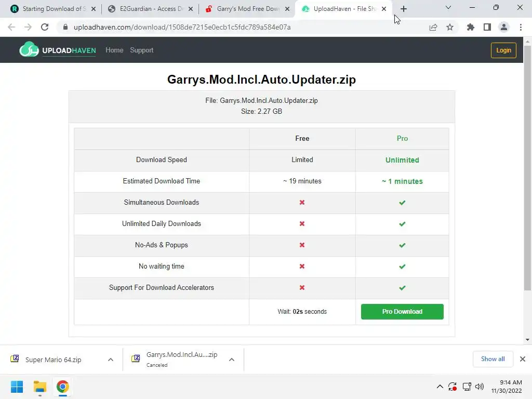Click the scrollbar up arrow
This screenshot has height=399, width=532.
coord(527,42)
